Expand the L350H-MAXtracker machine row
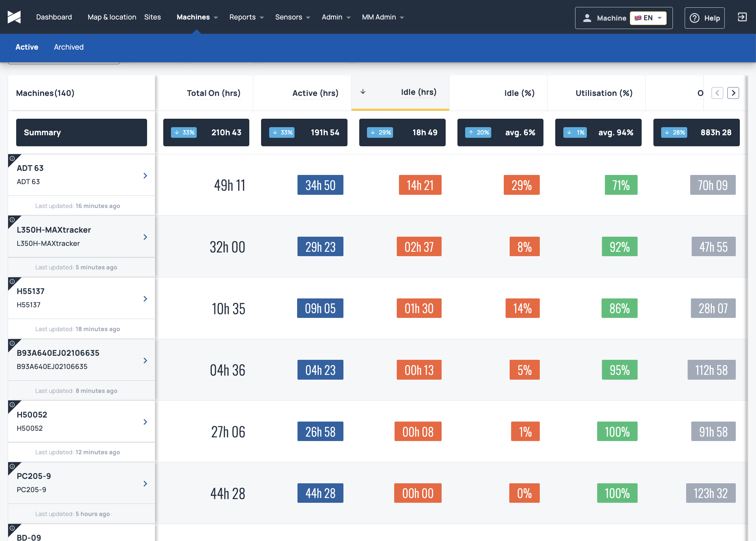The image size is (756, 541). [145, 237]
